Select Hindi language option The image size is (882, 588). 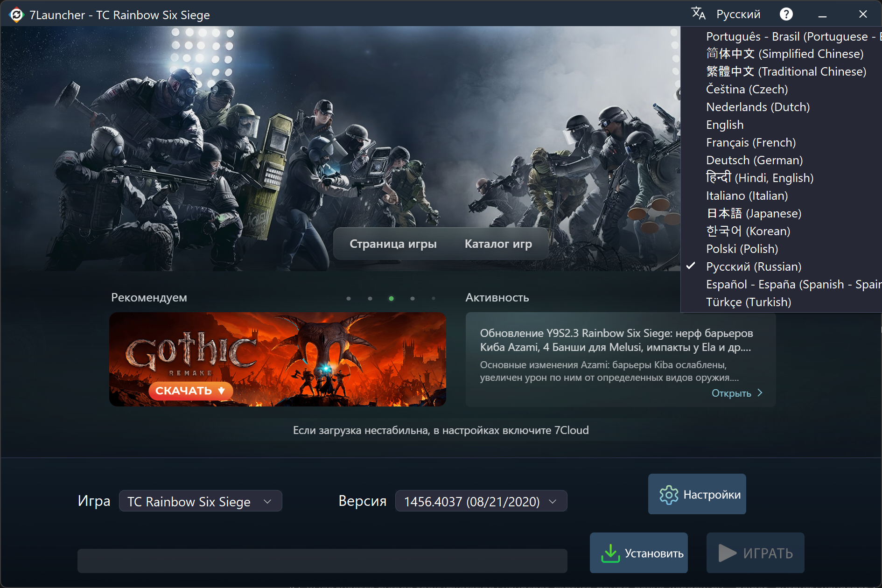click(782, 178)
